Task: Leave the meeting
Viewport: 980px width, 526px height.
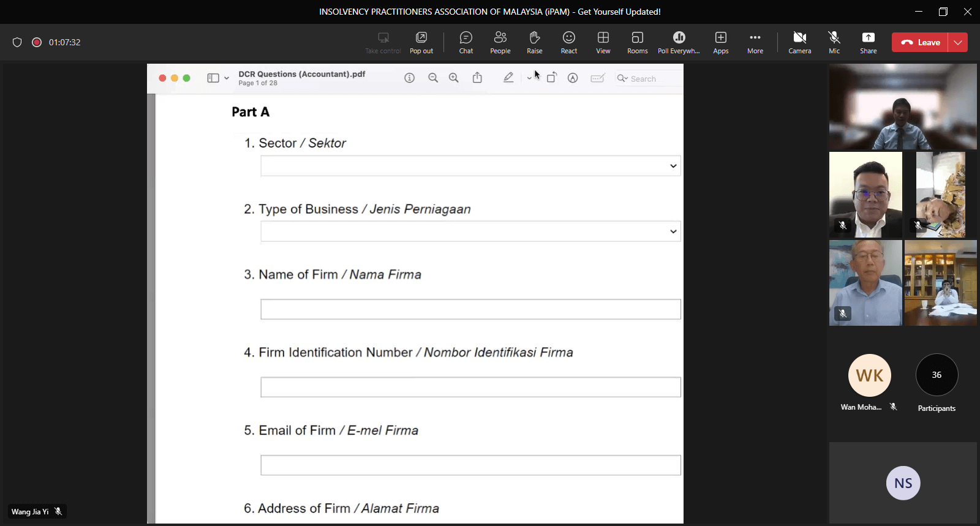Action: [920, 42]
